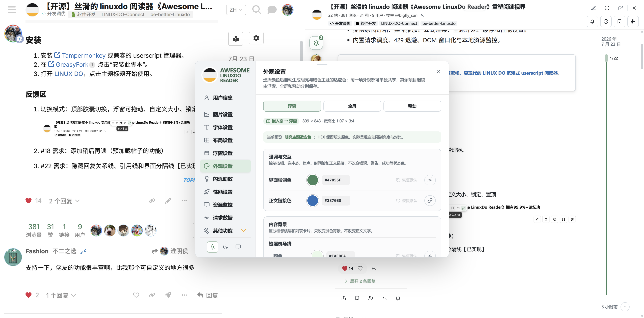
Task: Click the 1/22 timeline position handle
Action: point(606,58)
